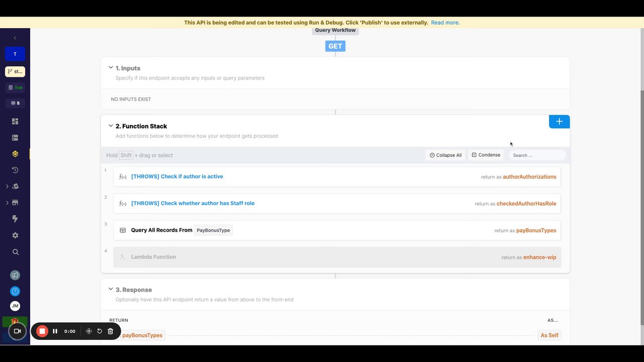Click the gift icon in sidebar
Viewport: 644px width, 362px height.
[15, 321]
